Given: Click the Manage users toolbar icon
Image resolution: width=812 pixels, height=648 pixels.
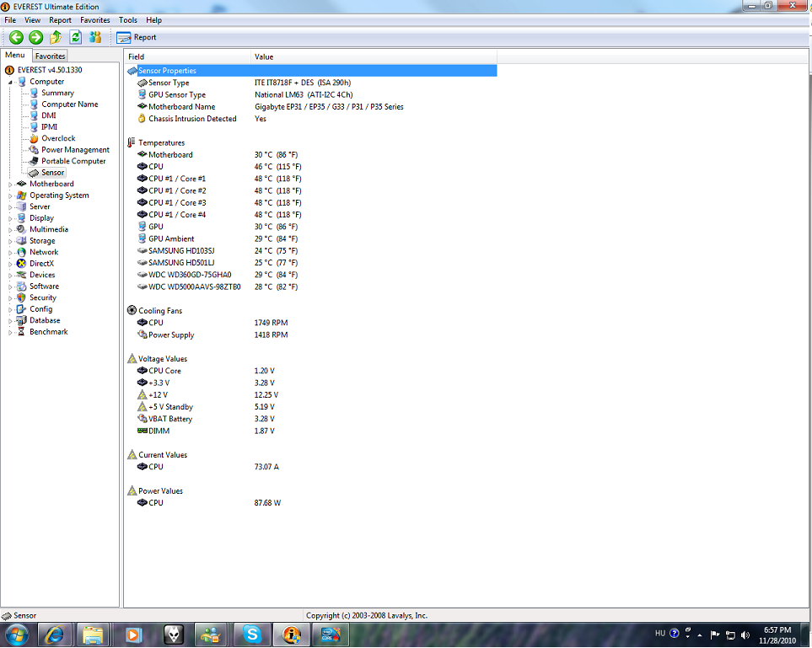Looking at the screenshot, I should pyautogui.click(x=95, y=37).
